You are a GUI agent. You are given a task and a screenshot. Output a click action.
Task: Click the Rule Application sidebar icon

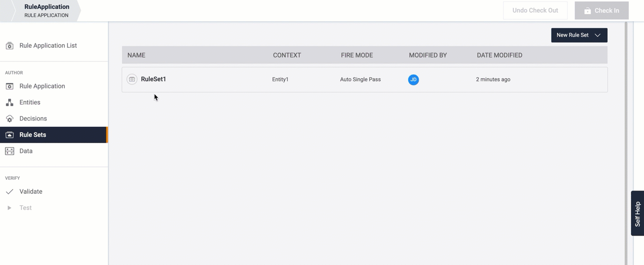tap(9, 86)
